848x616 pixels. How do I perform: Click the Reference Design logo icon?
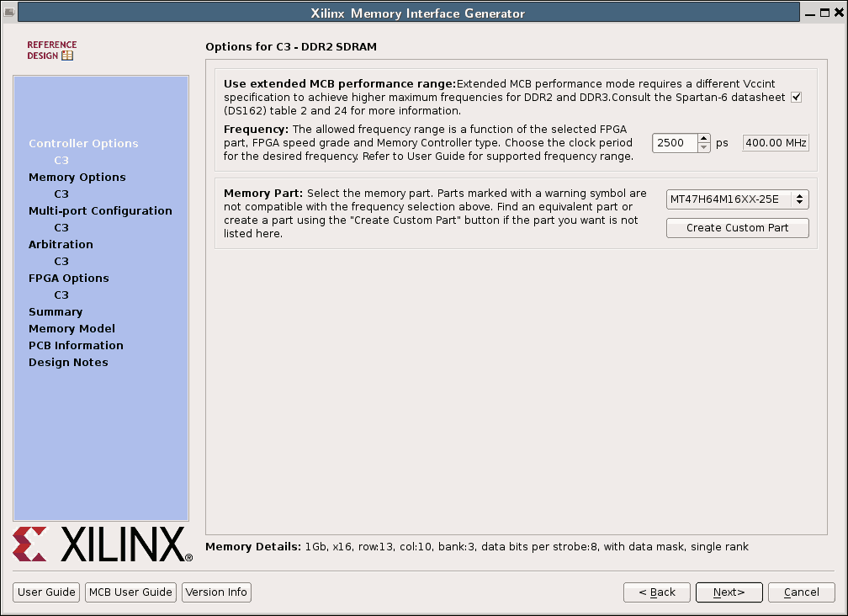click(51, 50)
